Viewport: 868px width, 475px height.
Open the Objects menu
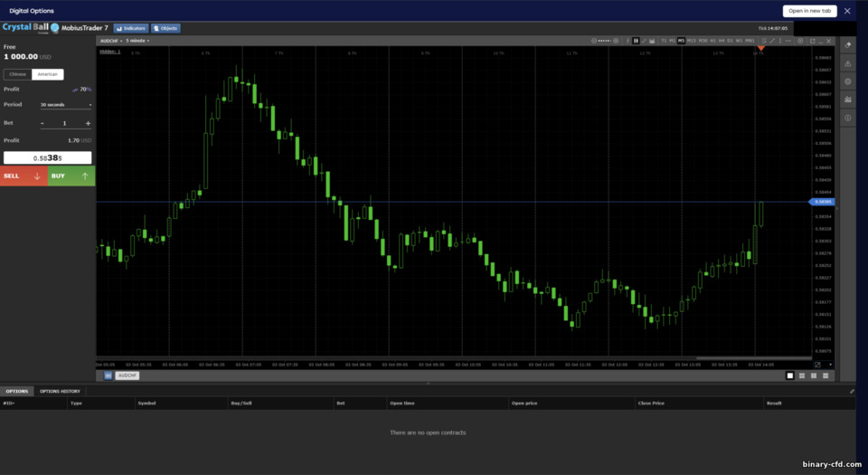click(165, 28)
